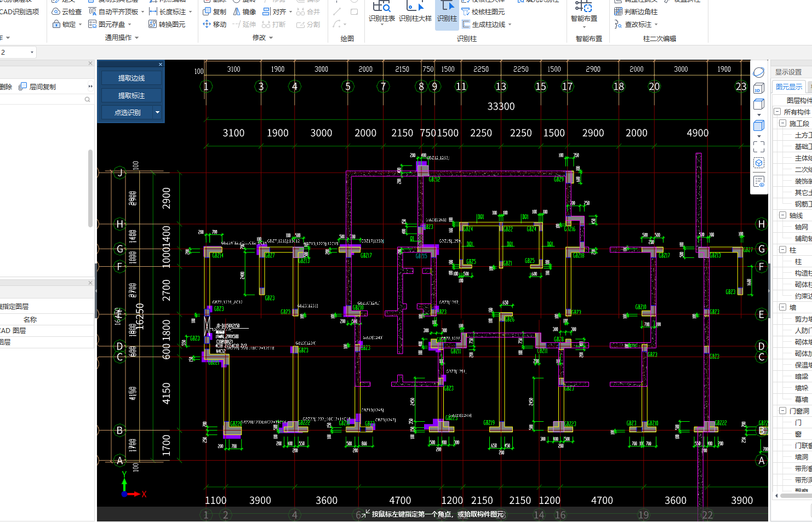Click the 判断边角柱 tool
Image resolution: width=812 pixels, height=522 pixels.
(636, 12)
